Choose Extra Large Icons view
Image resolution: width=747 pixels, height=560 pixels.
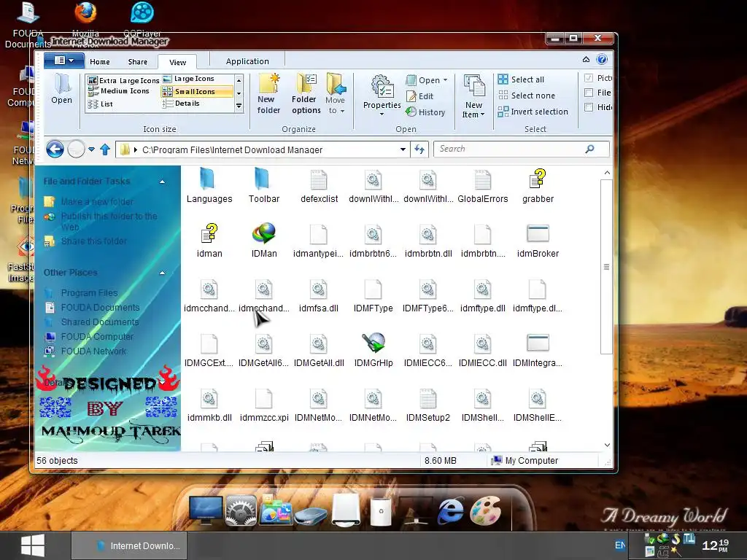tap(123, 80)
